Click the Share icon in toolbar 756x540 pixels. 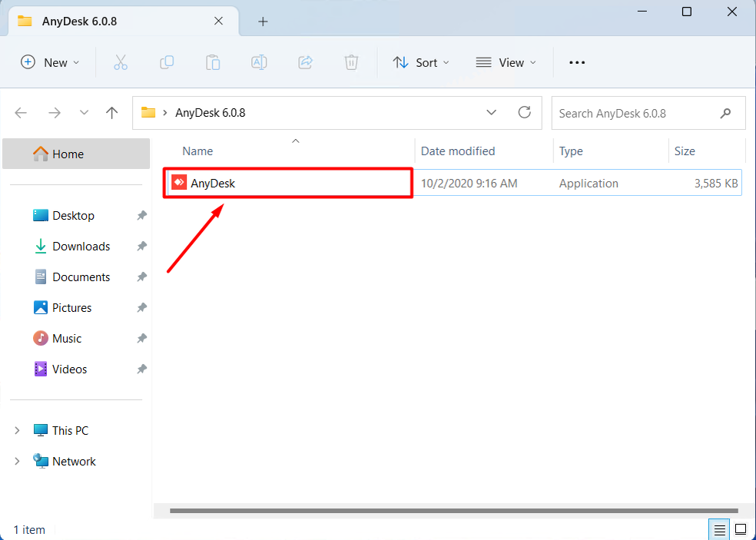[x=305, y=63]
